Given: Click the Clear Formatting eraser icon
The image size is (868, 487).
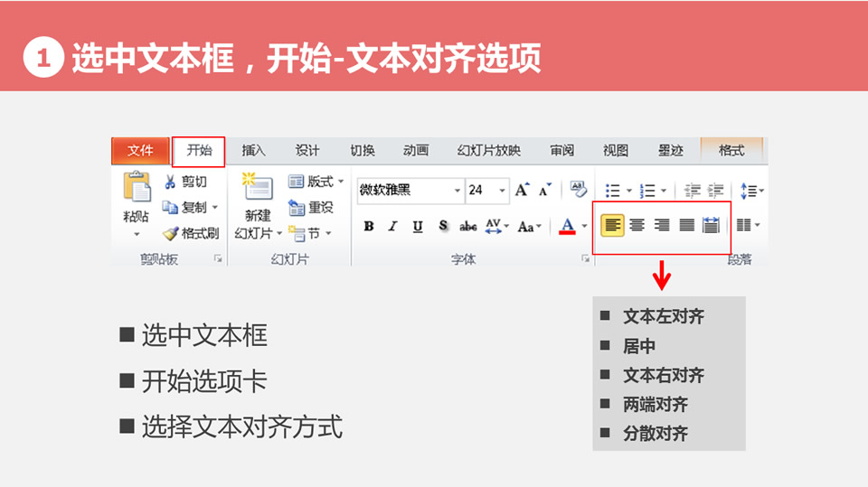Looking at the screenshot, I should (579, 190).
